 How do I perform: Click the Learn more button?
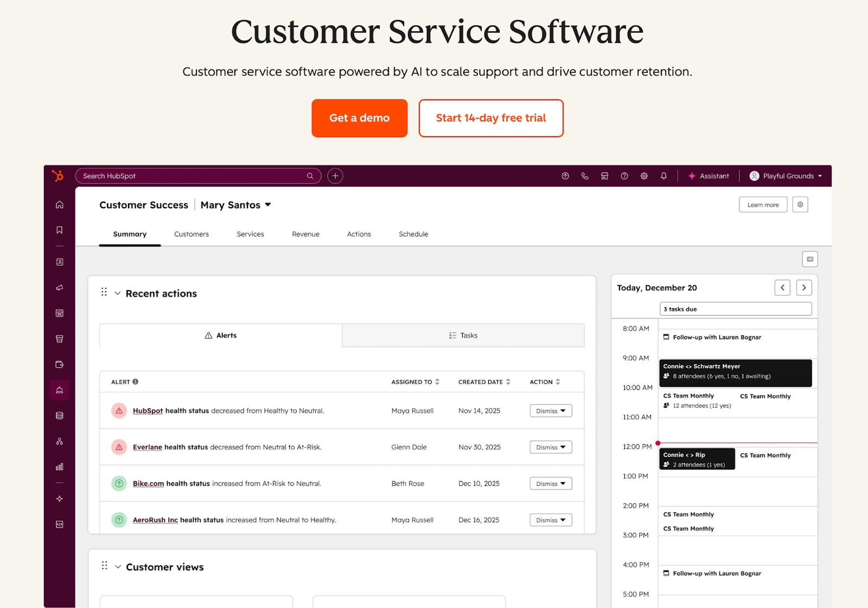[763, 204]
